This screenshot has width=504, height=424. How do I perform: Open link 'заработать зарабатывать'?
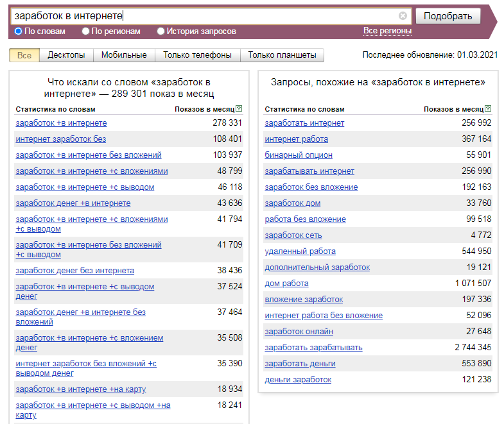[314, 348]
